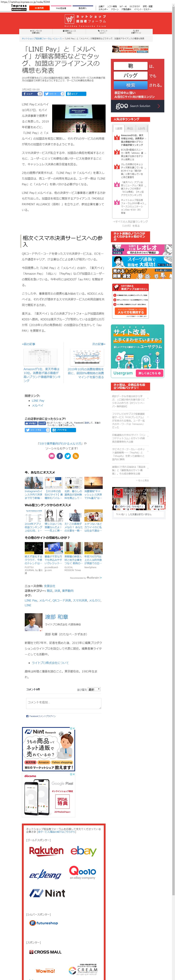Click the ニュース breadcrumb link
175x980 pixels.
tap(57, 38)
